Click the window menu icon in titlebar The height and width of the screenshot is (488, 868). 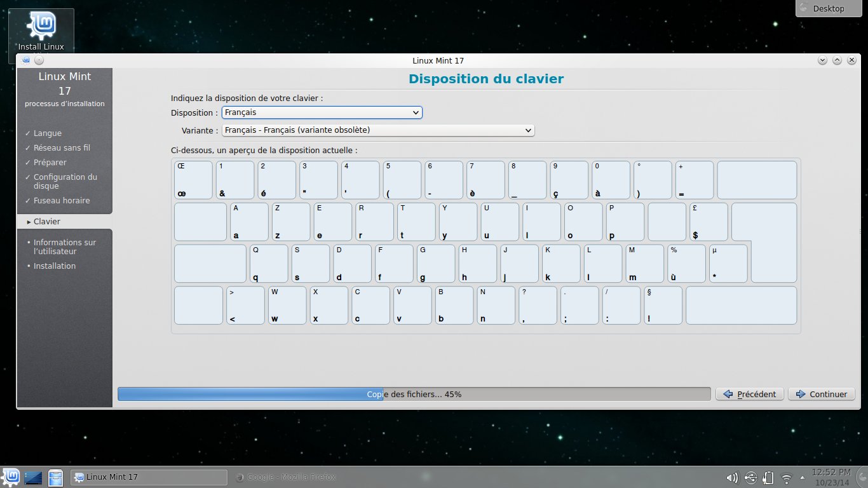click(x=26, y=60)
